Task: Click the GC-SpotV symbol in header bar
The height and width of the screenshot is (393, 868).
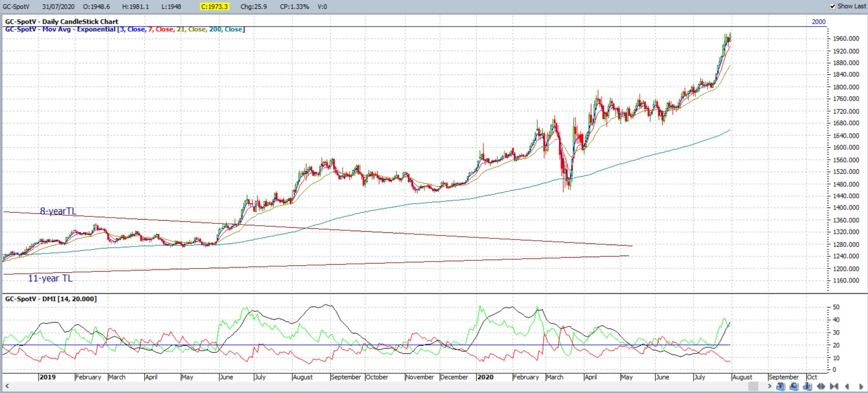Action: [16, 7]
